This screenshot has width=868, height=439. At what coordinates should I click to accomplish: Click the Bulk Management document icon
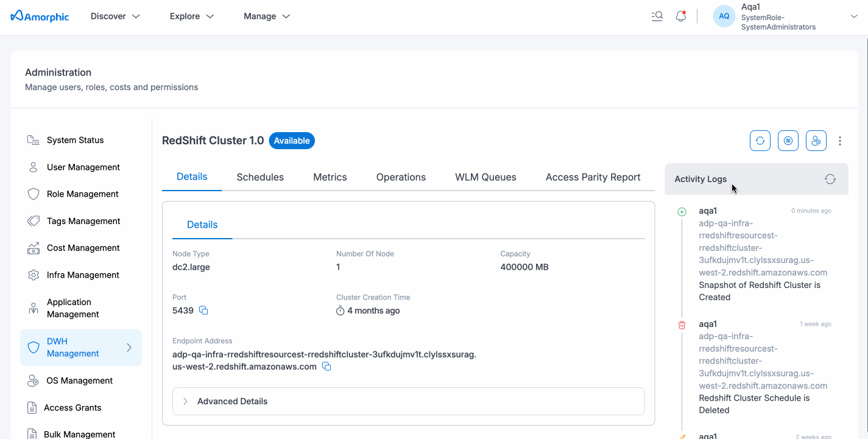[x=32, y=434]
